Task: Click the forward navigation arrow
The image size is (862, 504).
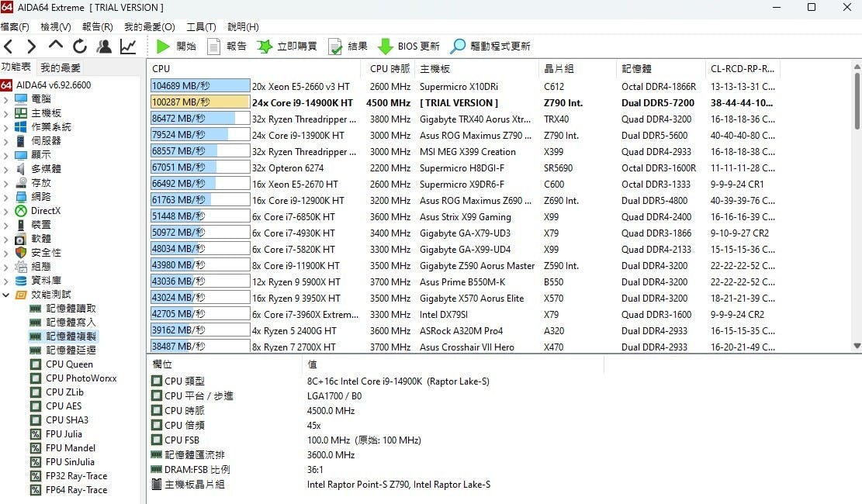Action: point(32,47)
